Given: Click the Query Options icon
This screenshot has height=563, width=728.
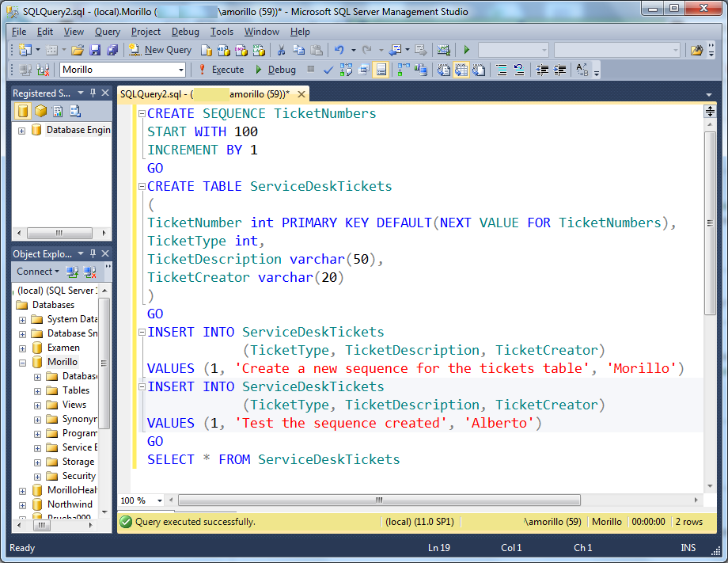Looking at the screenshot, I should [x=363, y=70].
